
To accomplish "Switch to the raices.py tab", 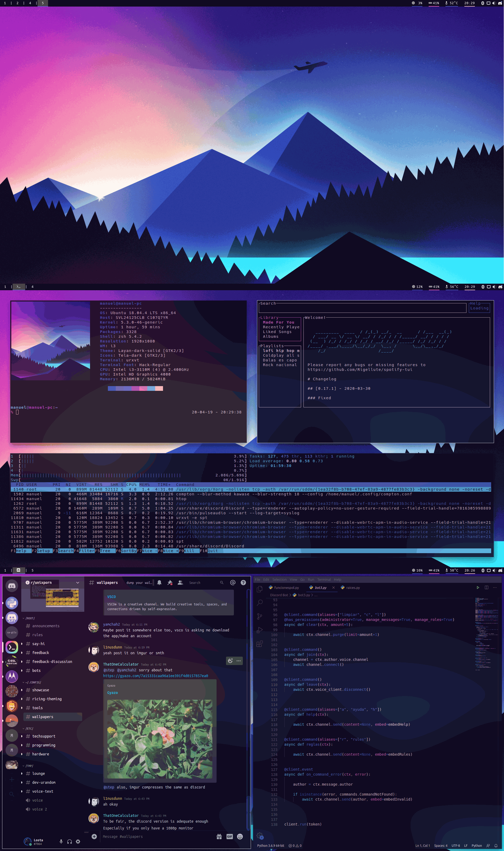I will pyautogui.click(x=350, y=588).
